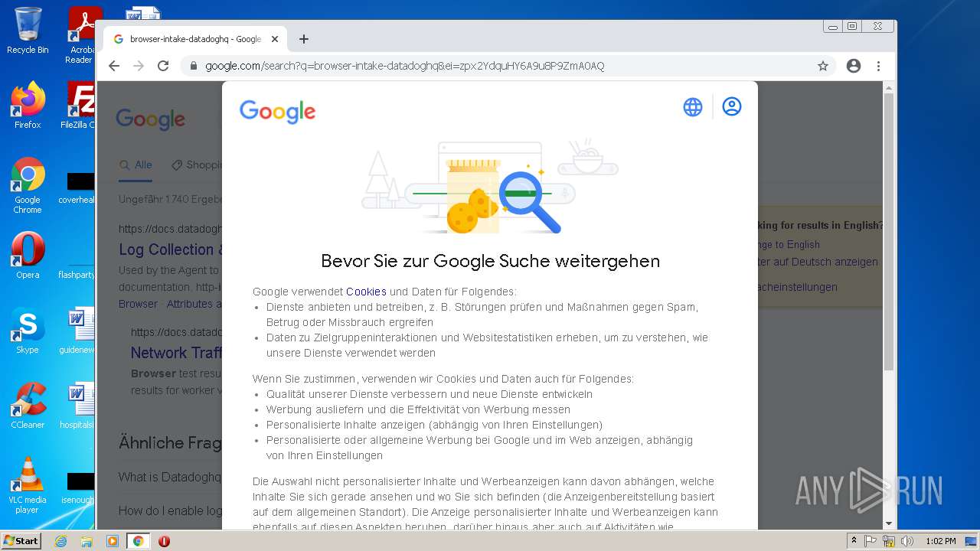Open Windows Media Player from taskbar

point(113,541)
